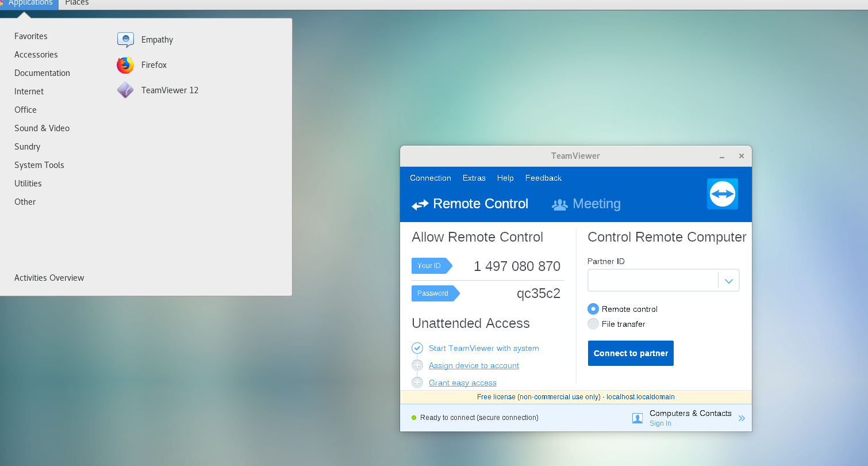Switch to the Meeting tab

click(x=586, y=204)
